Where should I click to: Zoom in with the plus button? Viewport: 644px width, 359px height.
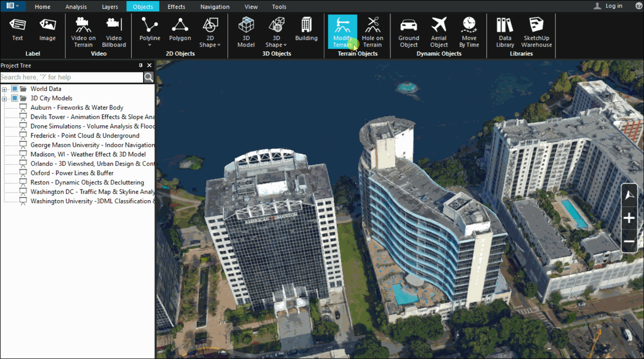pyautogui.click(x=629, y=218)
